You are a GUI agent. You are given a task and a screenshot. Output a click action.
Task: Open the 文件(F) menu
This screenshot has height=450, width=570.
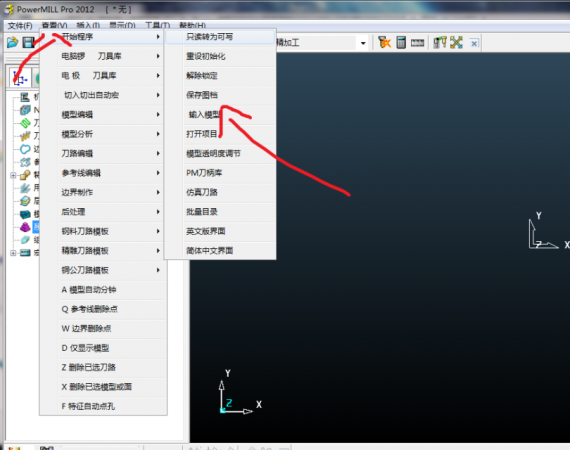coord(20,26)
